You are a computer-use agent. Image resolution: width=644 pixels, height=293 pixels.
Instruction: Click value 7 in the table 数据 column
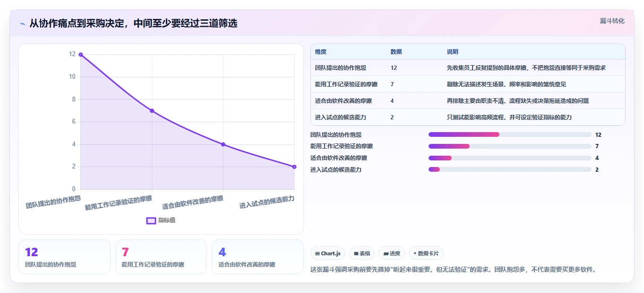click(392, 84)
